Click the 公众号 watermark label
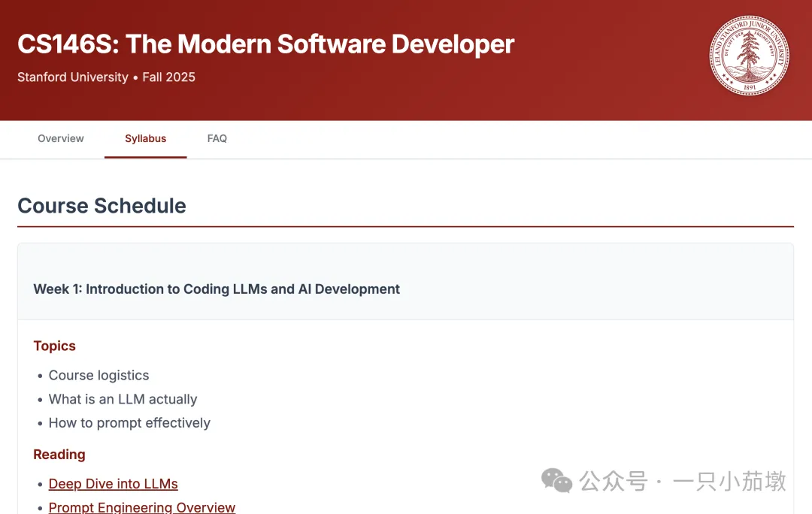 pyautogui.click(x=613, y=481)
